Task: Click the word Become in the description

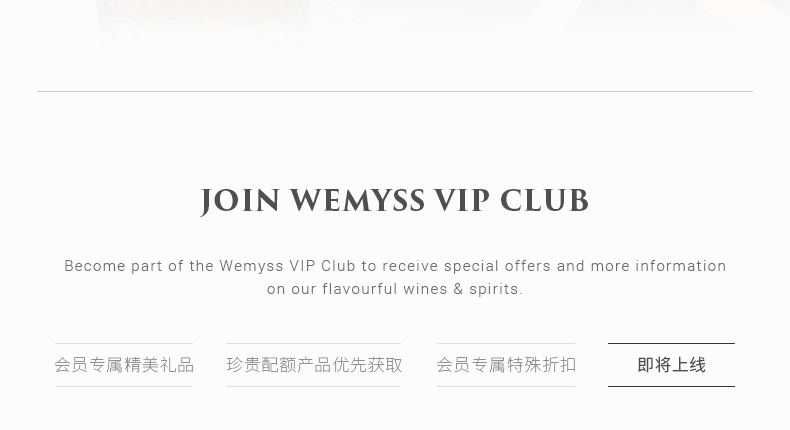Action: coord(95,266)
